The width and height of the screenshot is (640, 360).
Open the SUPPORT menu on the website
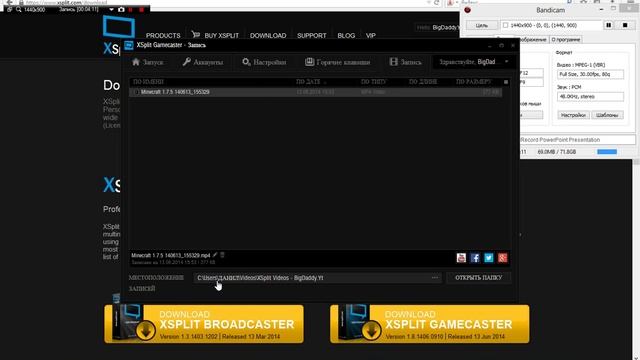pos(311,36)
